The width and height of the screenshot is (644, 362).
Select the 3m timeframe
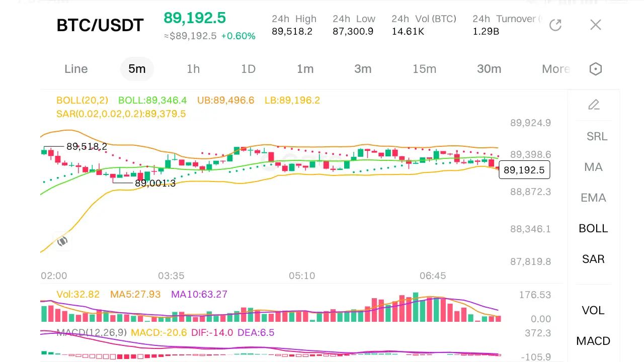(363, 69)
